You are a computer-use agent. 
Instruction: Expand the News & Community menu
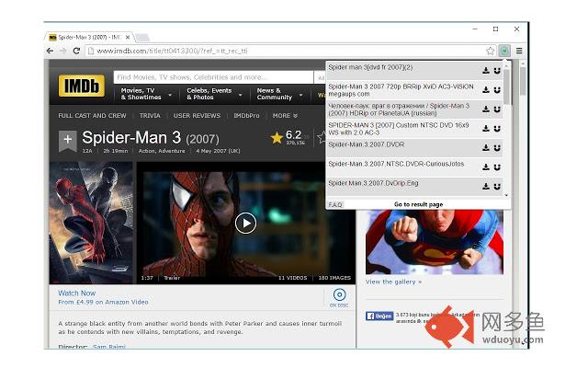279,94
